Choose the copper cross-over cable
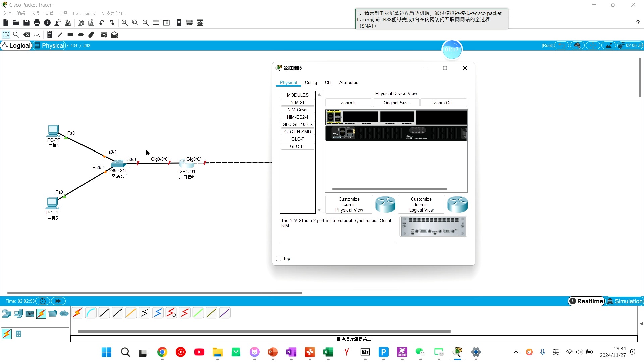The height and width of the screenshot is (362, 644). 118,313
